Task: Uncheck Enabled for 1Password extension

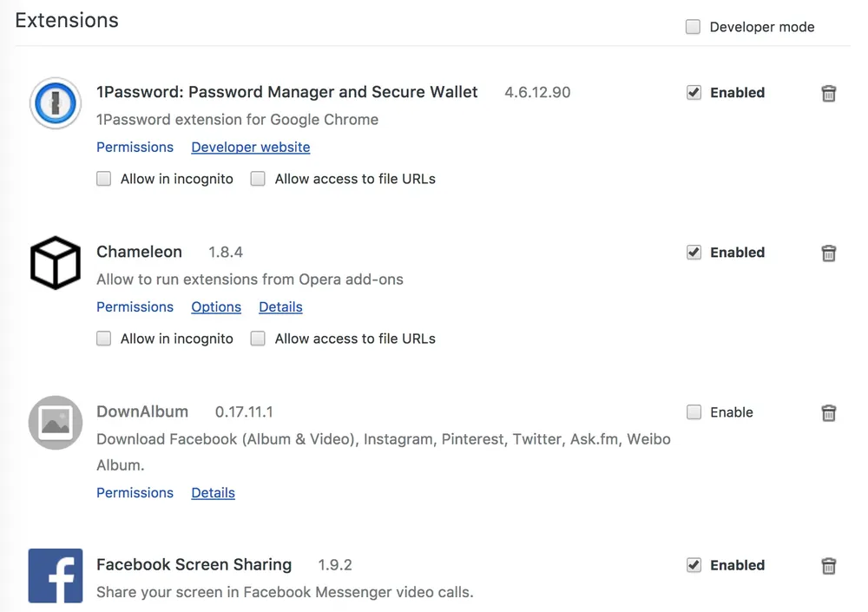Action: 694,93
